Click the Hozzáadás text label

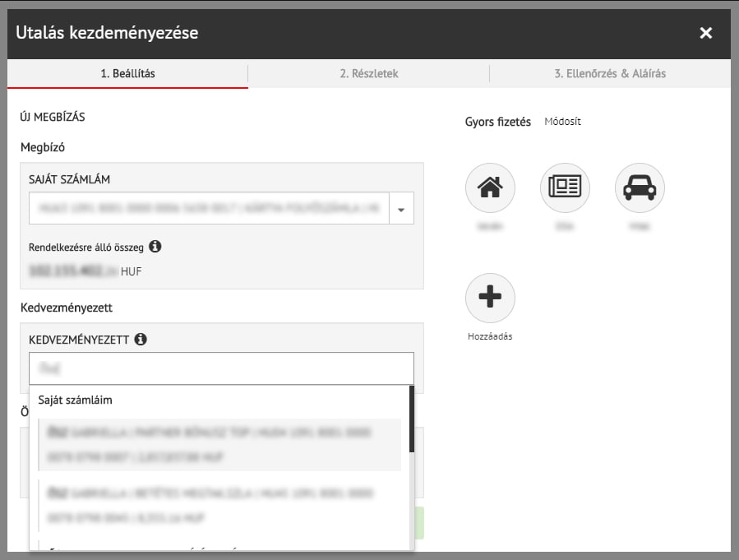tap(489, 336)
